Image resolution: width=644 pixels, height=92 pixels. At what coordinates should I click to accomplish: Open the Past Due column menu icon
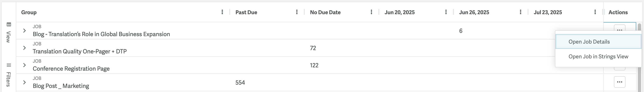coord(296,12)
